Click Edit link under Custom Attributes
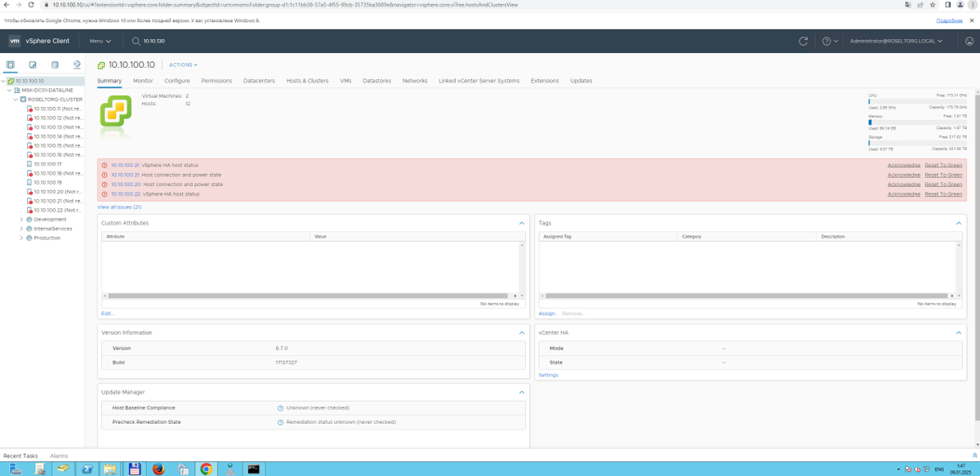Screen dimensions: 980x476 coord(108,314)
